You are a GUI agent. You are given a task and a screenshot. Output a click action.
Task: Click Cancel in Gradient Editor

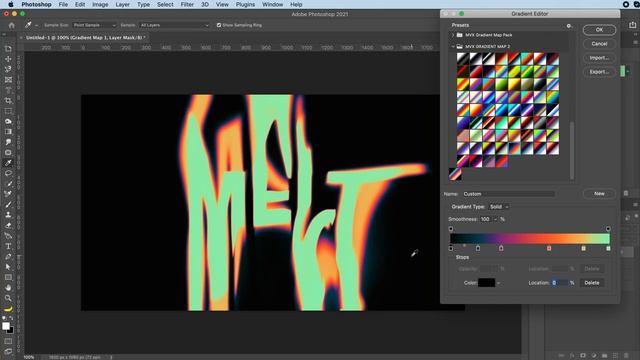tap(599, 44)
